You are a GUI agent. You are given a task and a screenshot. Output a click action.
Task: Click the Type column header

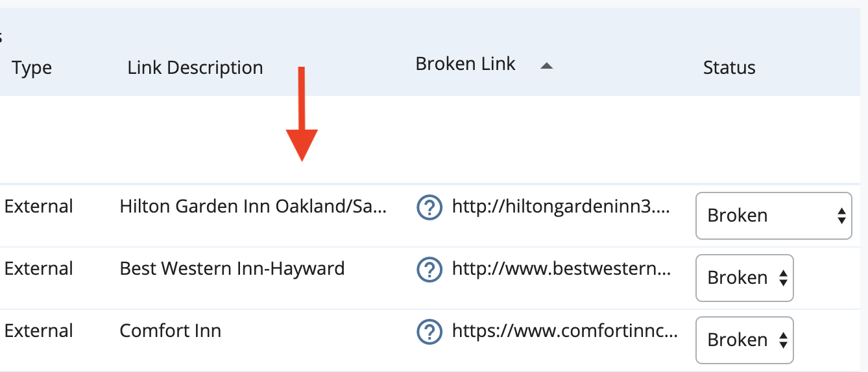32,67
